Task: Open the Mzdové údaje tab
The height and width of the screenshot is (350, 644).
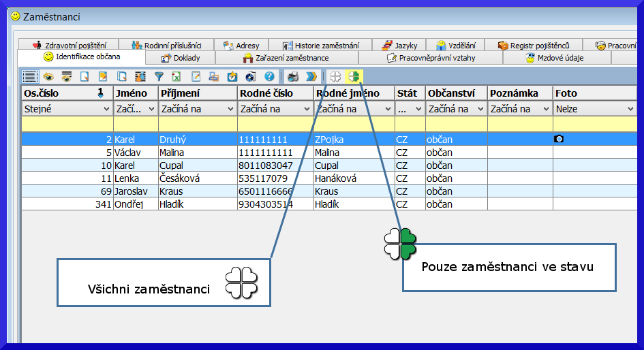Action: pos(555,58)
